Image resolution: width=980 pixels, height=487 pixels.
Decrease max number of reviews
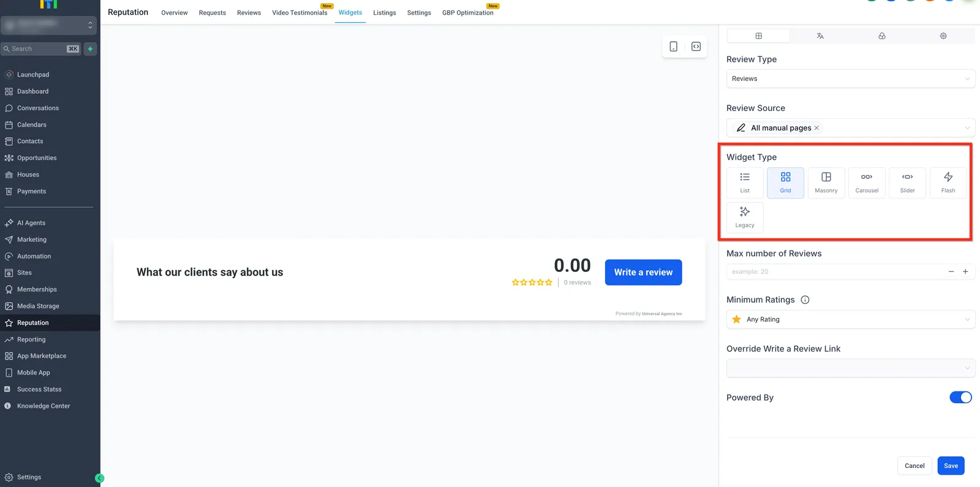click(951, 271)
